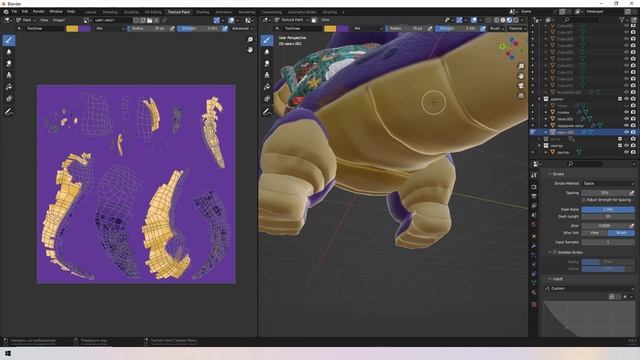Open the View menu in 3D viewport header
This screenshot has height=360, width=640.
click(325, 20)
